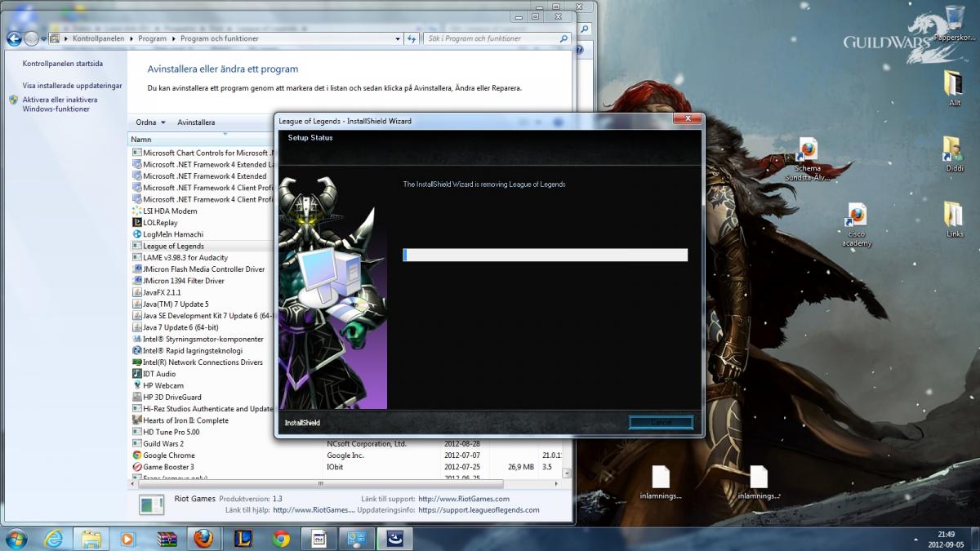The height and width of the screenshot is (551, 980).
Task: Click the Chrome icon in the taskbar
Action: tap(281, 539)
